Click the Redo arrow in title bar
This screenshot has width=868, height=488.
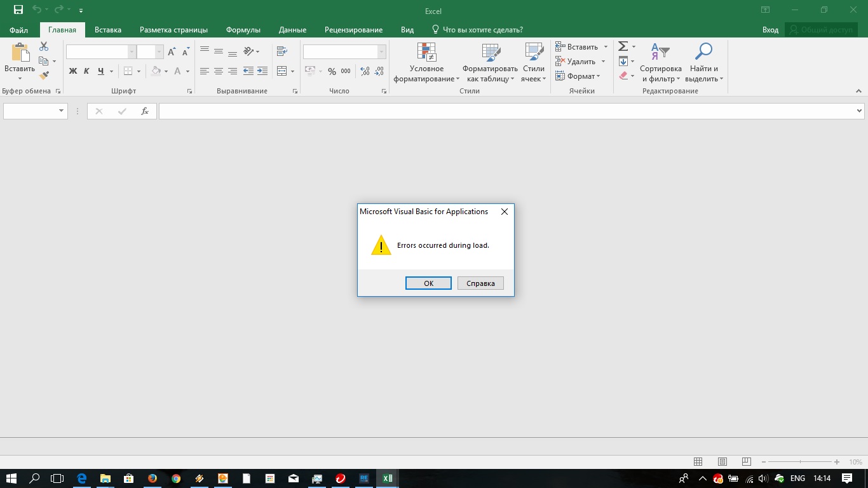click(x=59, y=10)
